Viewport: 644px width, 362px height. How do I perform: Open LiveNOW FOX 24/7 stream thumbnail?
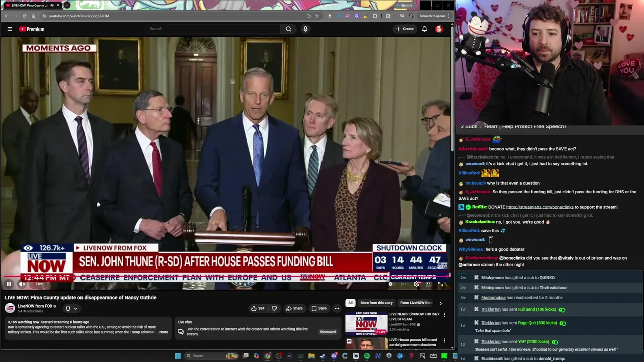tap(366, 323)
